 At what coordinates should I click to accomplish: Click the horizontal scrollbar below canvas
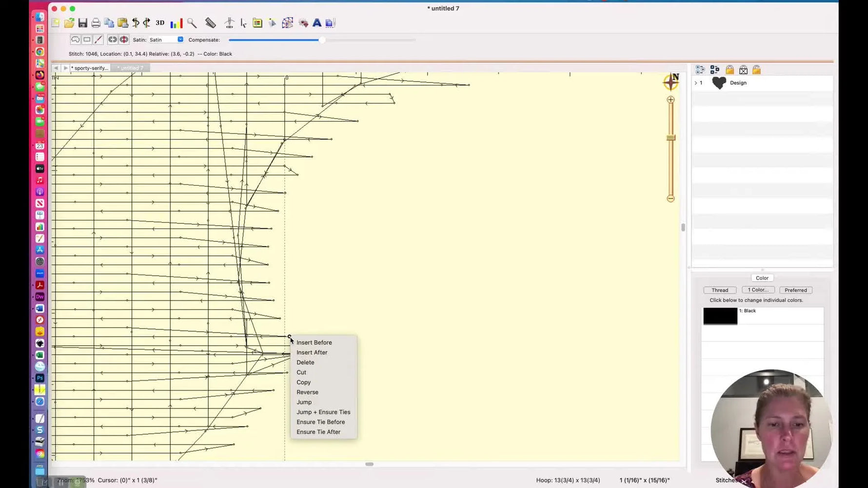coord(369,464)
